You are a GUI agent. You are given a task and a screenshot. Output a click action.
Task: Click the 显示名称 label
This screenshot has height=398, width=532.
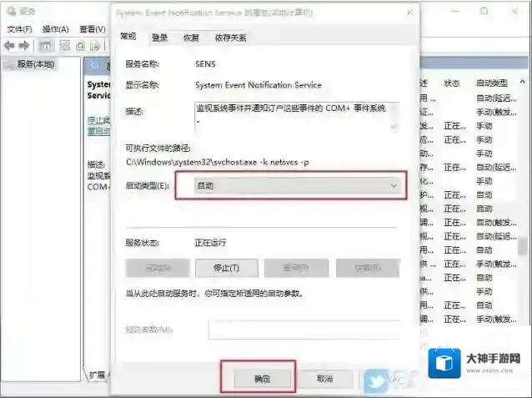tap(142, 85)
